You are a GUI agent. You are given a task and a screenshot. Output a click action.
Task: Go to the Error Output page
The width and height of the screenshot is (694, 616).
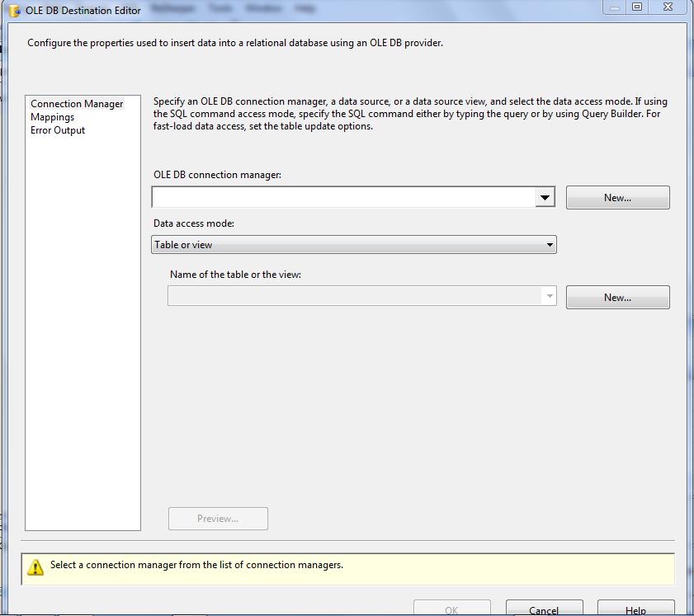tap(58, 130)
